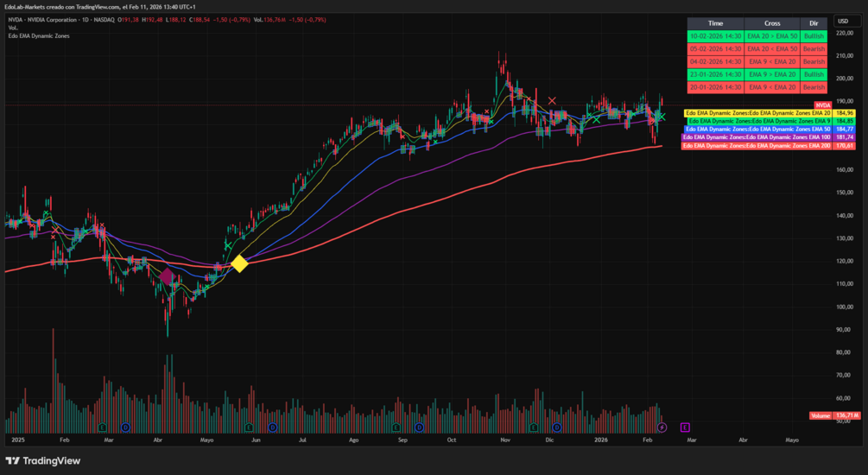Click the red EMA 200 price label
This screenshot has height=475, width=868.
[x=769, y=146]
